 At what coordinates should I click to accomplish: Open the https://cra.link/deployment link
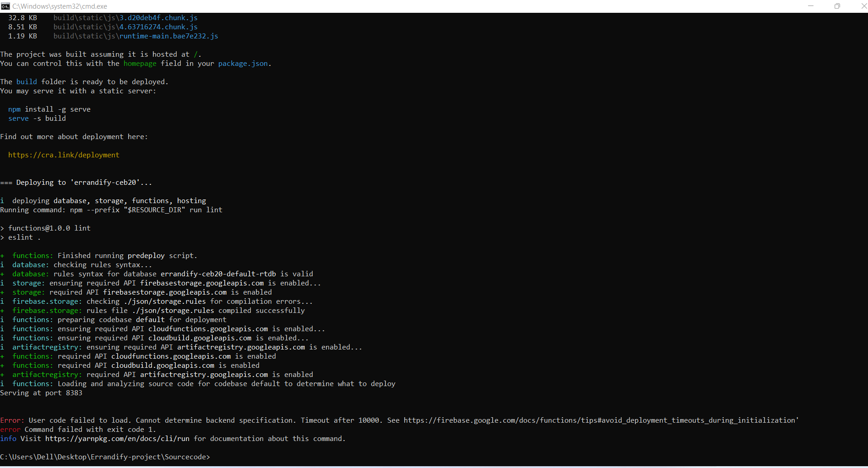click(x=64, y=155)
